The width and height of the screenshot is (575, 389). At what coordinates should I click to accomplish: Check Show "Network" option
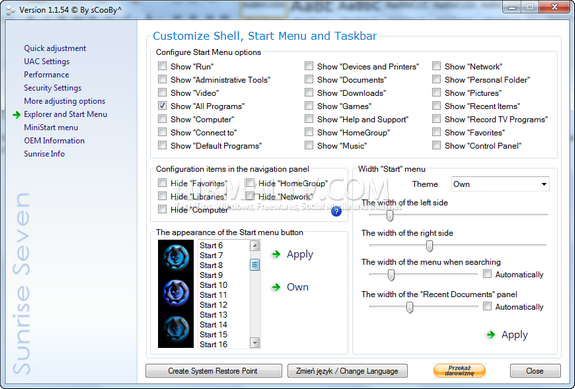(436, 66)
